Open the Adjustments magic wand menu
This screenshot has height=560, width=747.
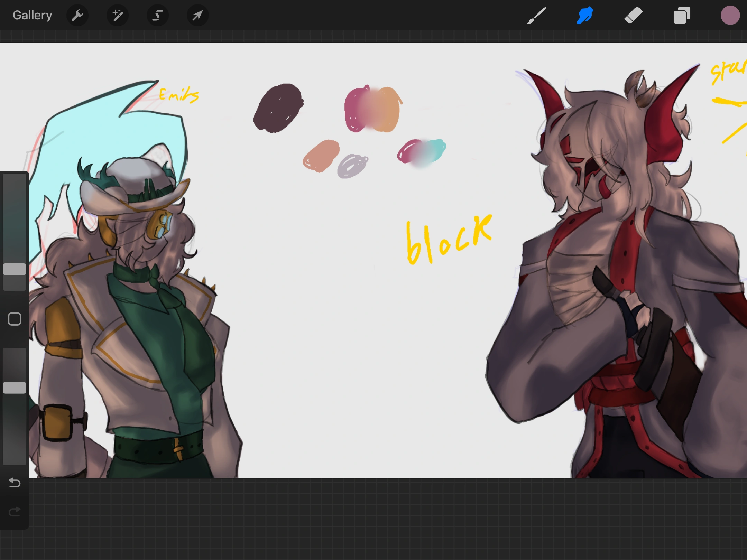click(x=118, y=15)
